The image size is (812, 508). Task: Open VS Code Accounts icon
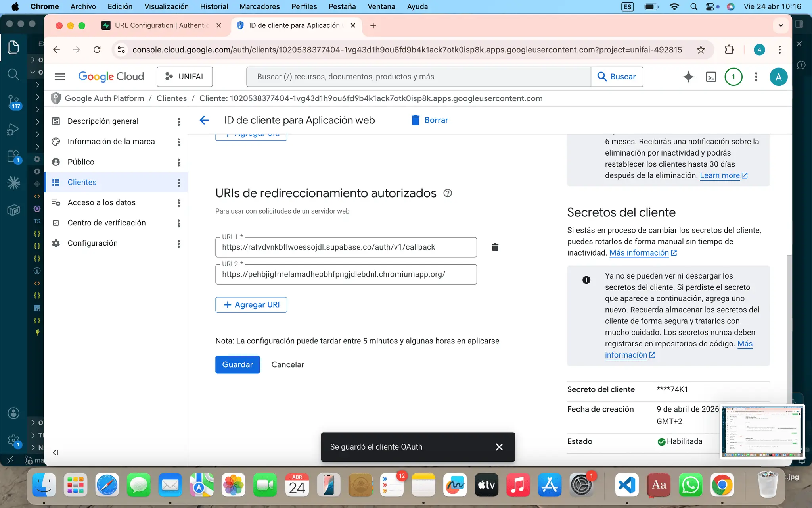click(x=13, y=413)
